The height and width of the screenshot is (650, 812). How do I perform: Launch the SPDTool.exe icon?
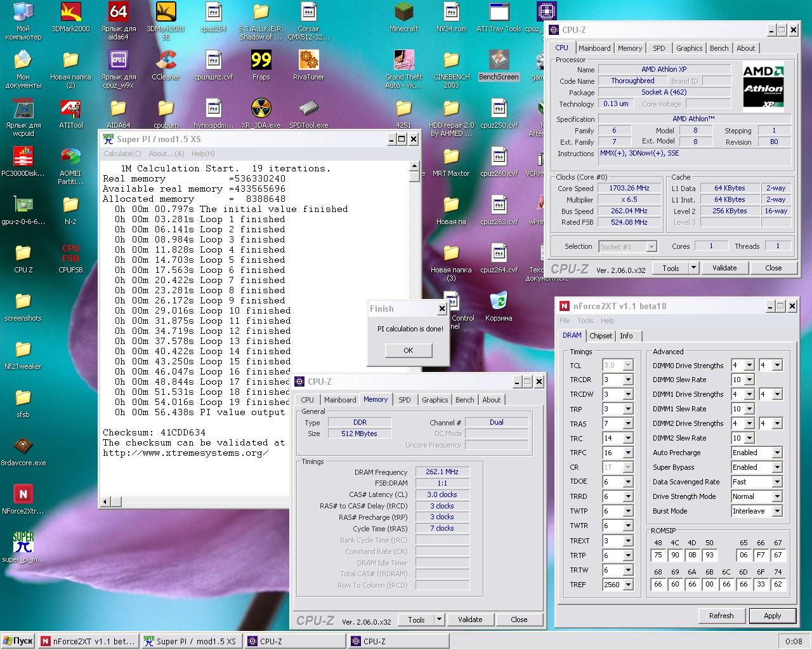(308, 114)
